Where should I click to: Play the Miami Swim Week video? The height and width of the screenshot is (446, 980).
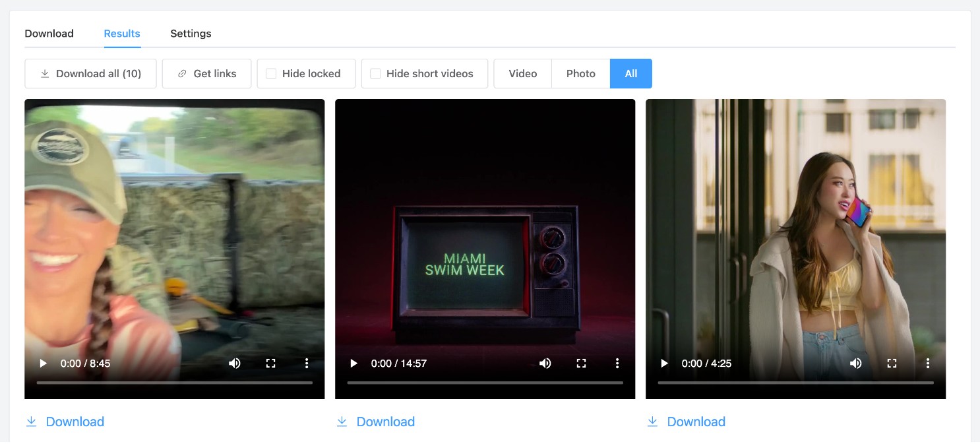point(354,363)
